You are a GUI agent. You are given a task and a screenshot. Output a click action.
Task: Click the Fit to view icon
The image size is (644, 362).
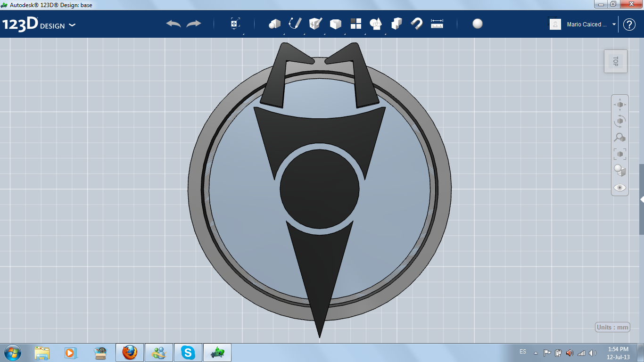point(619,154)
